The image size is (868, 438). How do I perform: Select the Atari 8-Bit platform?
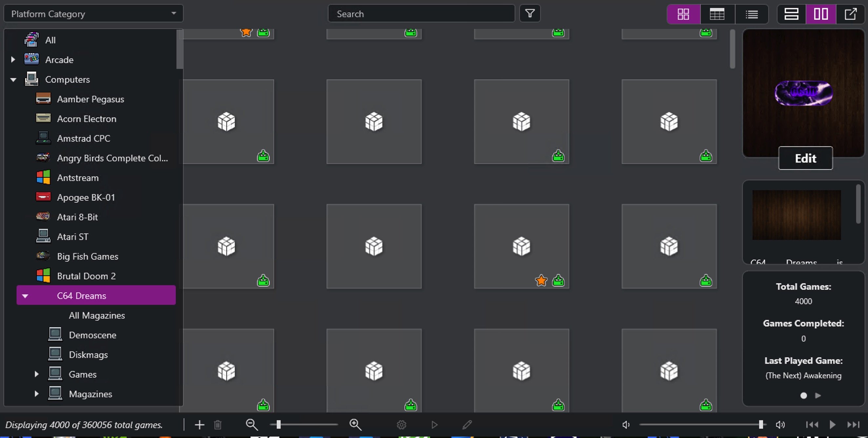pyautogui.click(x=77, y=217)
